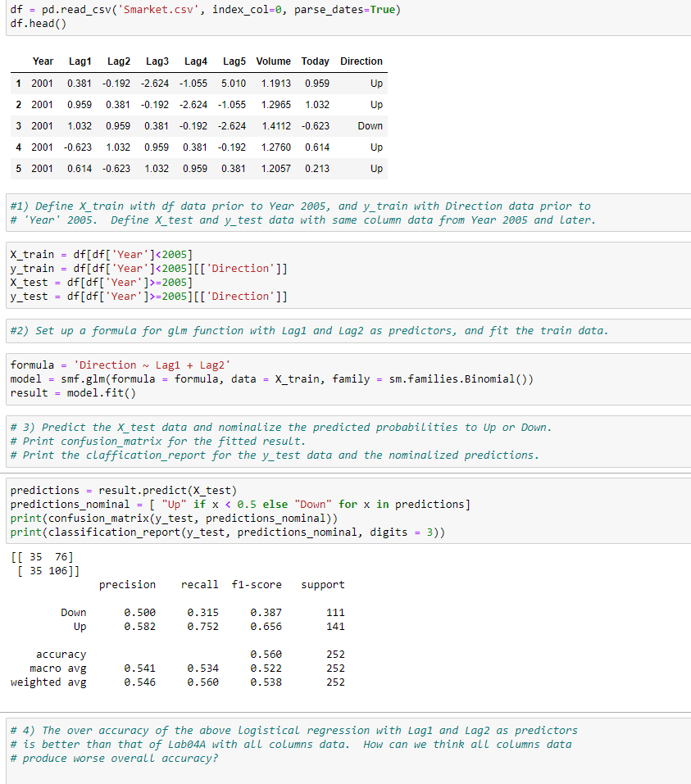The image size is (691, 784).
Task: Click the 'f1-score' header in report
Action: pos(257,585)
